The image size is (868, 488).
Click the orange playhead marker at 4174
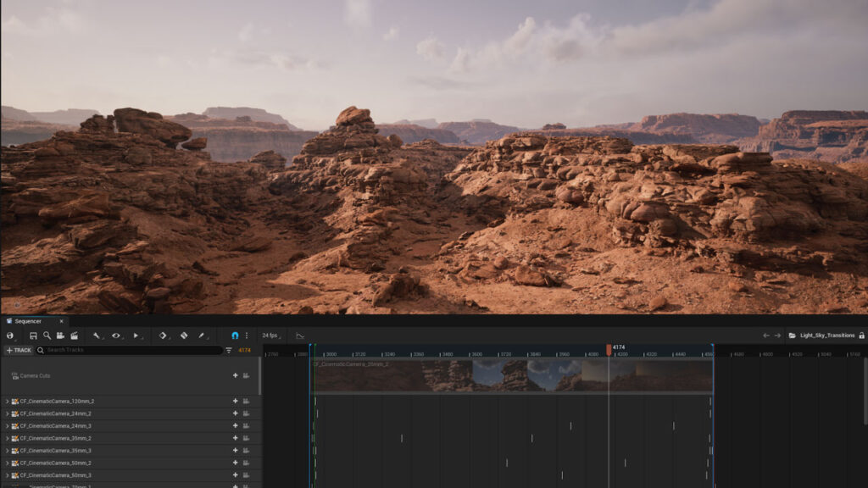pos(609,350)
